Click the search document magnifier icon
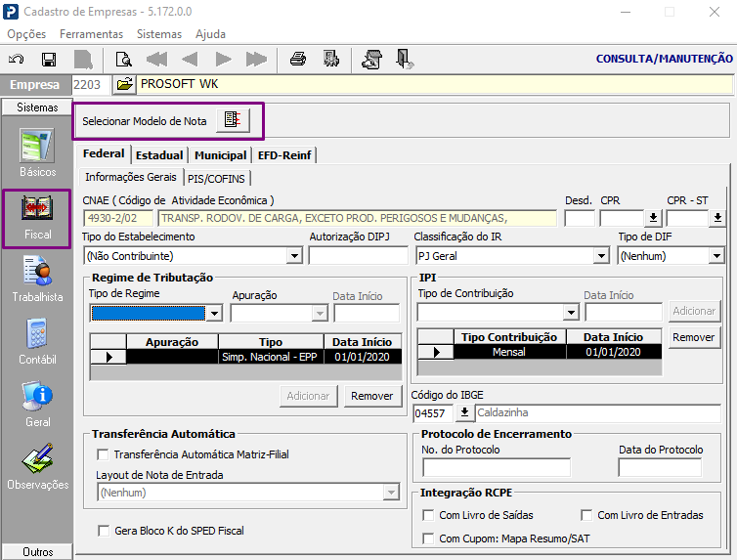Screen dimensions: 737x560 (x=123, y=60)
